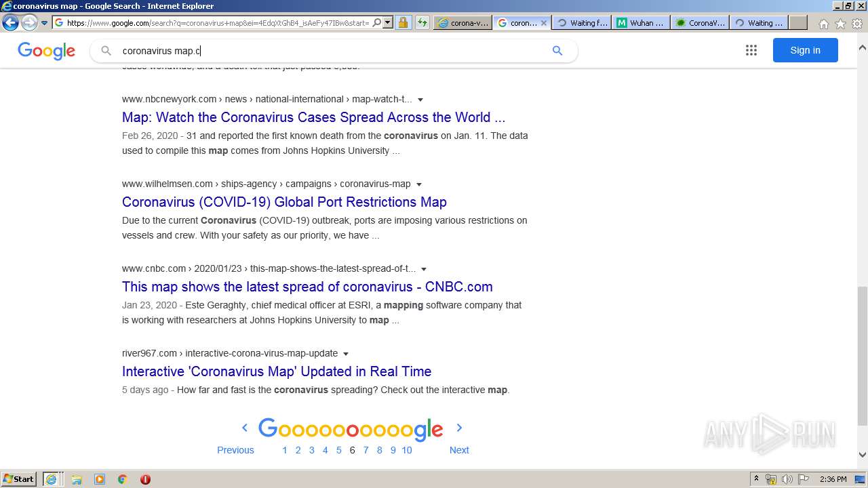Click the Home icon in IE toolbar
The image size is (868, 488).
click(x=823, y=24)
